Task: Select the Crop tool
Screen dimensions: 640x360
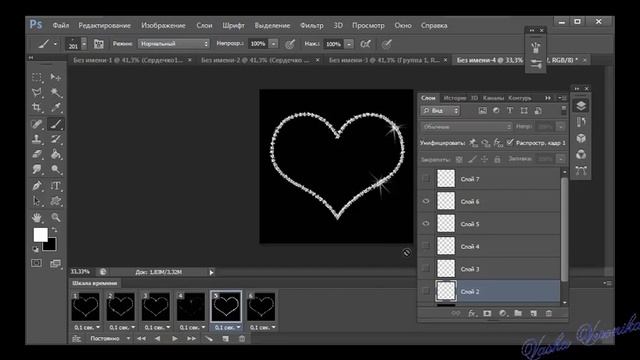Action: [x=37, y=108]
